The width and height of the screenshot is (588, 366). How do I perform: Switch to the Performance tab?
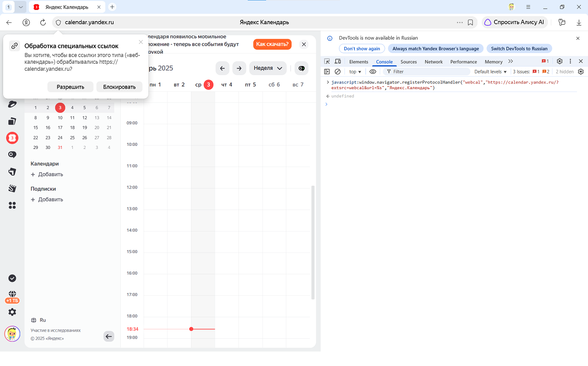[463, 62]
